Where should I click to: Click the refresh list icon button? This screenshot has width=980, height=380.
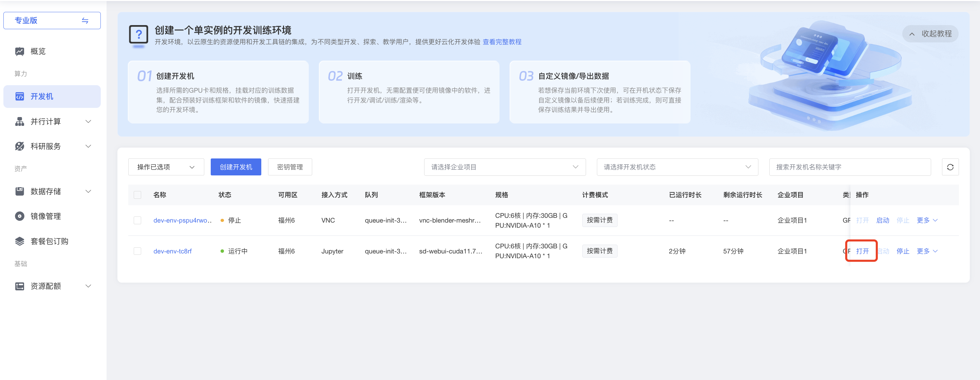pyautogui.click(x=950, y=167)
